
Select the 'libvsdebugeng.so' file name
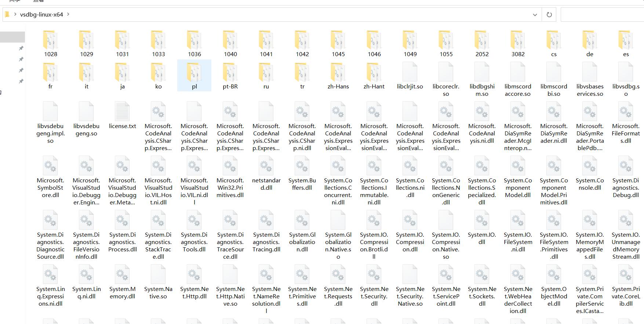point(86,130)
